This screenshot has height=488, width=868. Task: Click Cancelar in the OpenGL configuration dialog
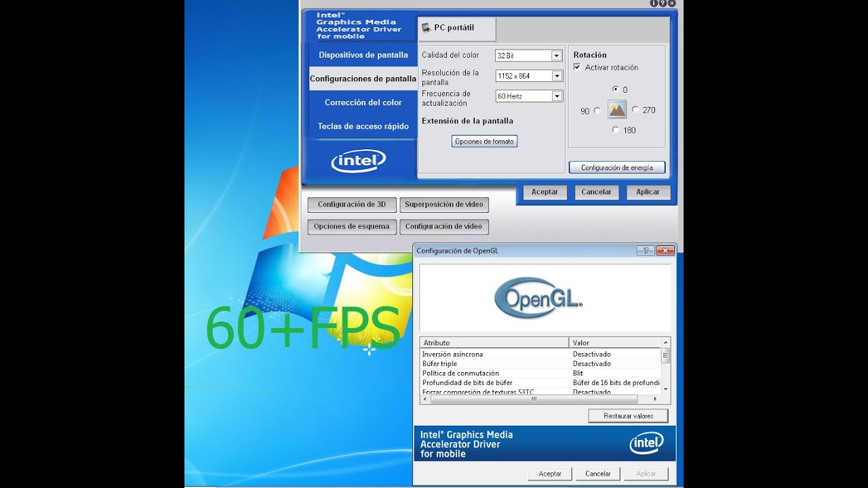pos(598,474)
